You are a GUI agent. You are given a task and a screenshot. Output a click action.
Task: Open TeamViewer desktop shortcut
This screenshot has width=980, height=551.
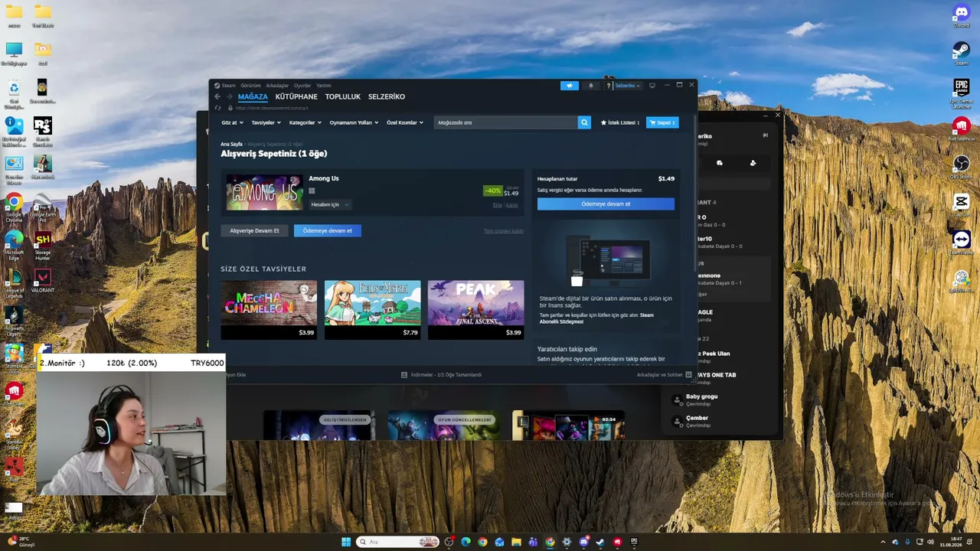coord(961,243)
